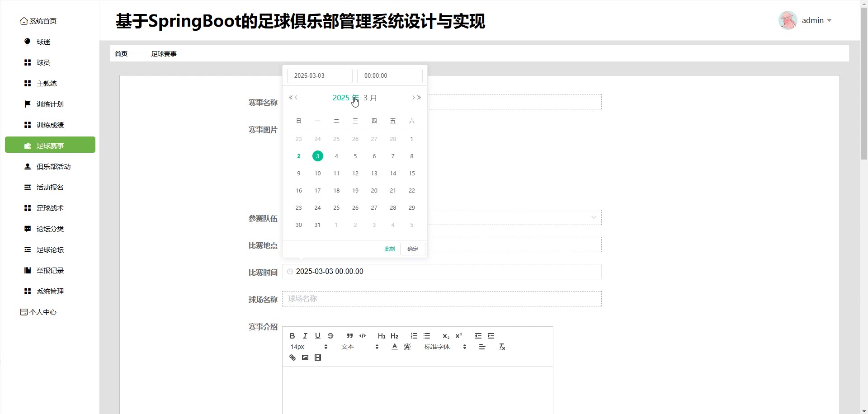Expand the admin user menu arrow
This screenshot has height=414, width=868.
coord(829,20)
